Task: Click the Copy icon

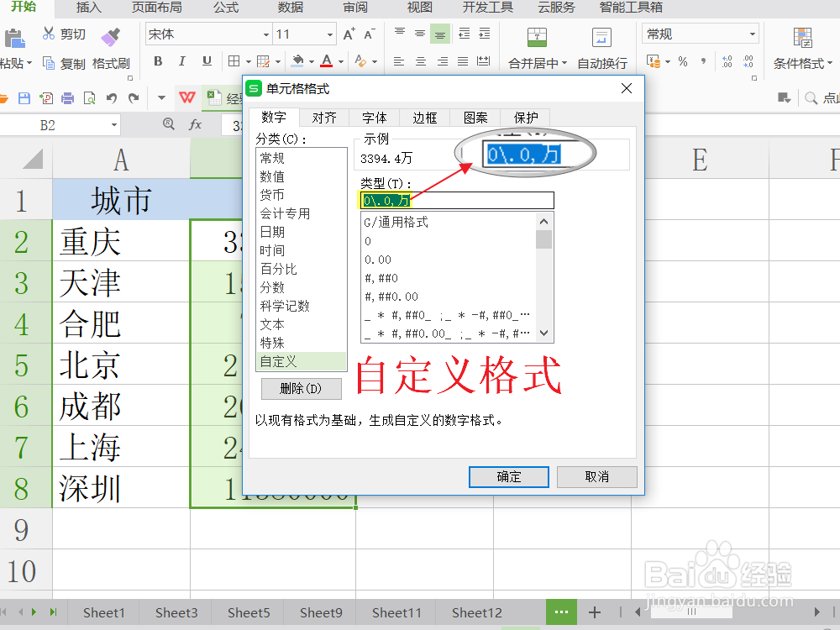Action: coord(48,63)
